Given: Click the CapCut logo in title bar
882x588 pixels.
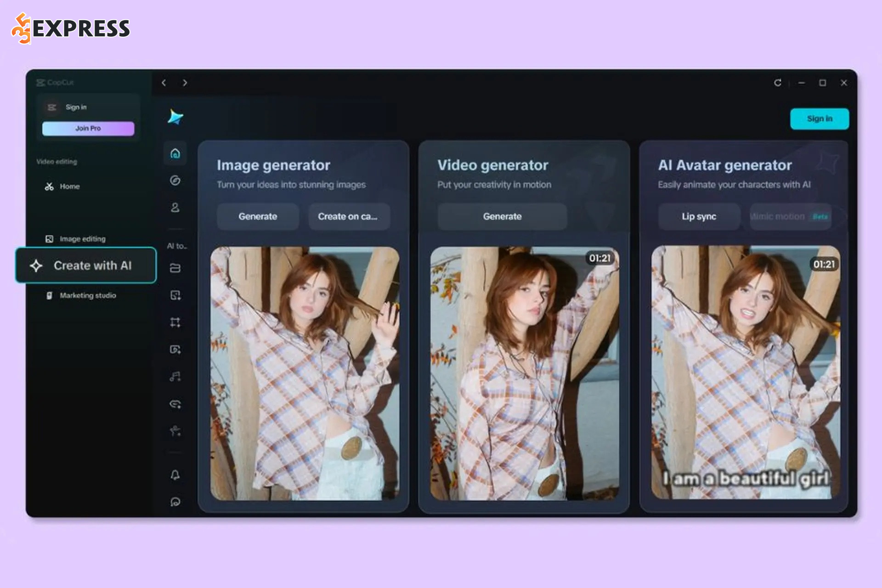Looking at the screenshot, I should click(x=55, y=83).
